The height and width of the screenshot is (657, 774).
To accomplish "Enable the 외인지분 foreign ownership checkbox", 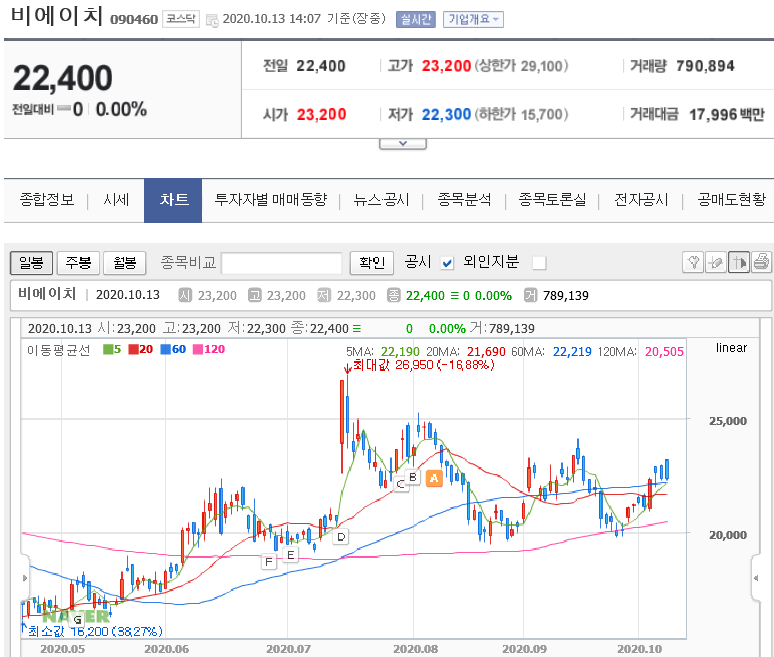I will 539,263.
